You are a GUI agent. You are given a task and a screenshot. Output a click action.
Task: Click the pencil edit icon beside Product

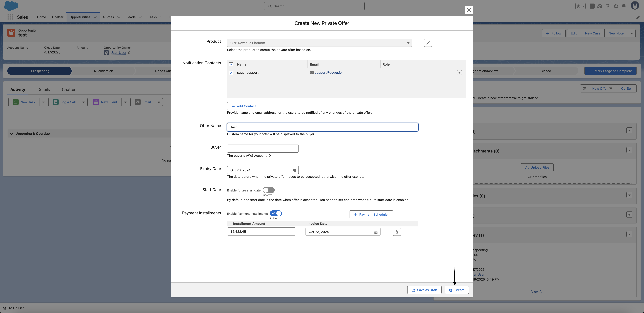pos(428,43)
